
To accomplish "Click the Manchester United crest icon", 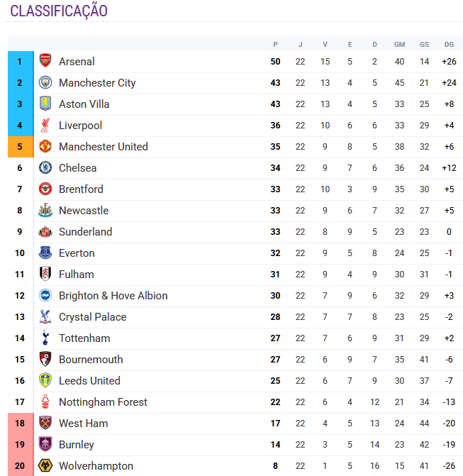I will 45,147.
